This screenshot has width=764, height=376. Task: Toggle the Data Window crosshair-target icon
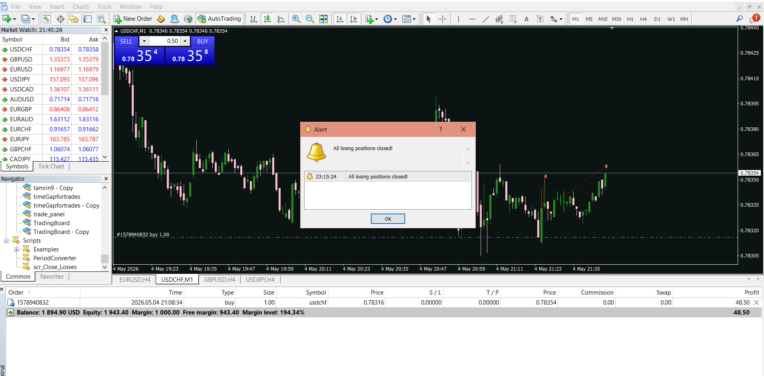click(x=60, y=19)
